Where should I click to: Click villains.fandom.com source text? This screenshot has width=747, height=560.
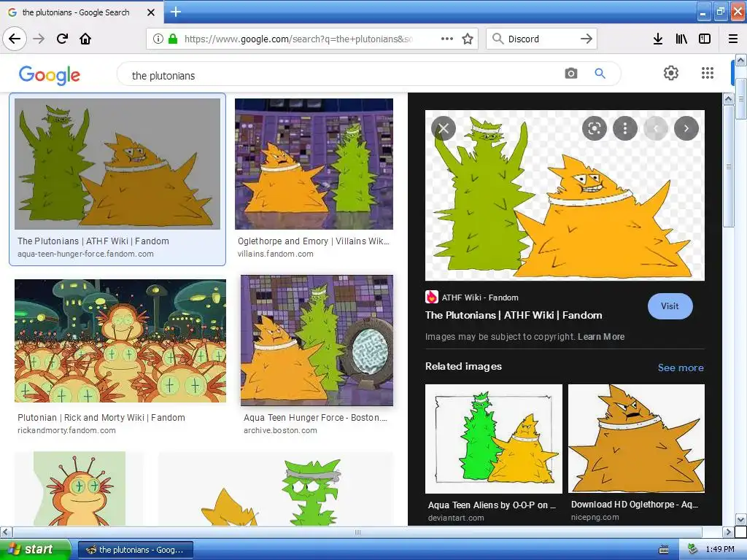coord(275,254)
